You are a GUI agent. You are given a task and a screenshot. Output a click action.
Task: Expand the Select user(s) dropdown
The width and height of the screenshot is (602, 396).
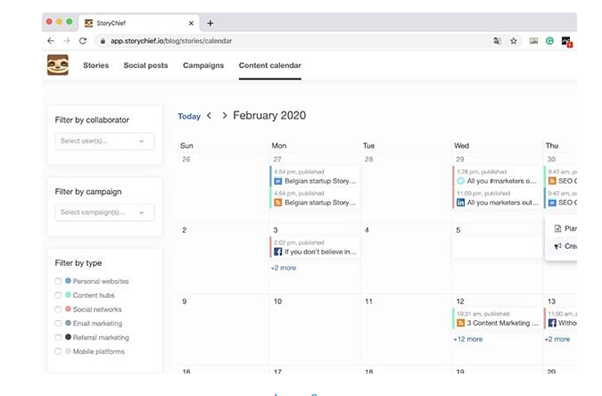105,141
